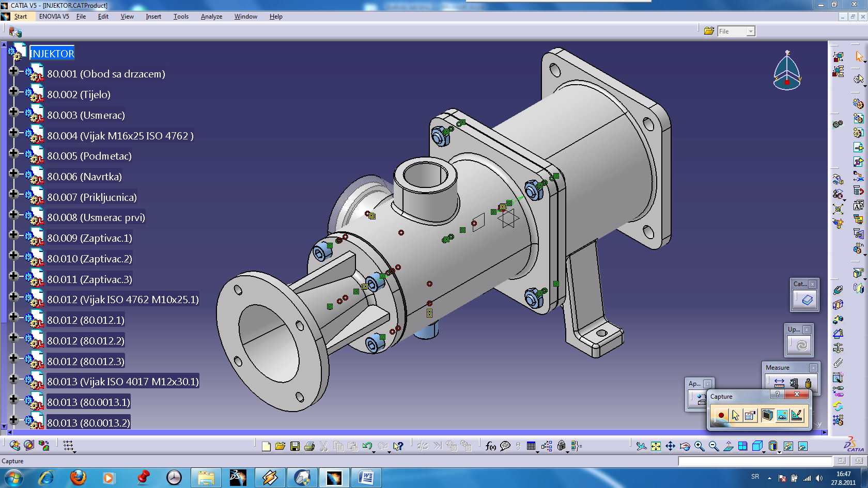This screenshot has width=868, height=488.
Task: Click specification tree scroll-down arrow
Action: (x=4, y=426)
